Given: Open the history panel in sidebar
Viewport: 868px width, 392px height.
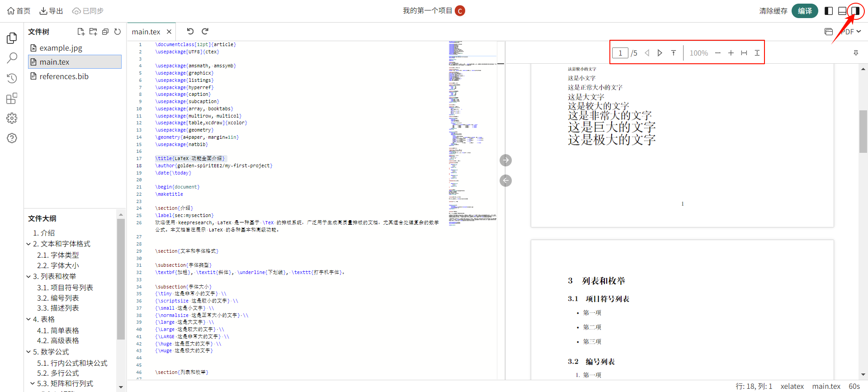Looking at the screenshot, I should 12,78.
